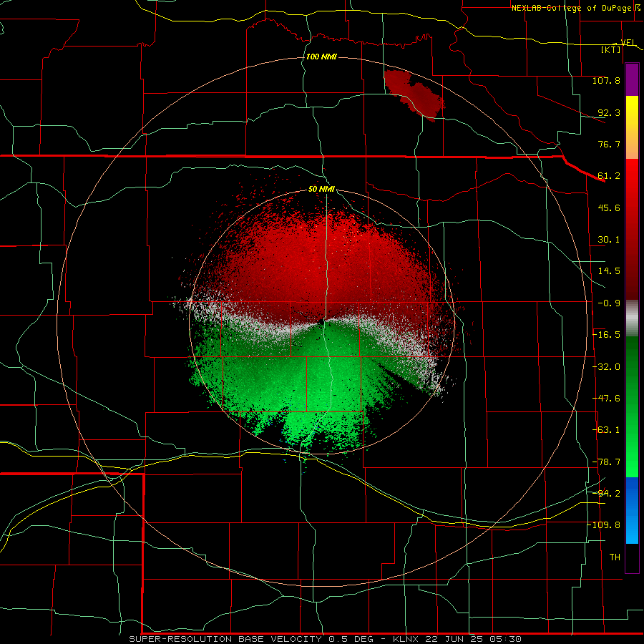This screenshot has width=644, height=644.
Task: Click the [KT] units label
Action: (x=610, y=49)
